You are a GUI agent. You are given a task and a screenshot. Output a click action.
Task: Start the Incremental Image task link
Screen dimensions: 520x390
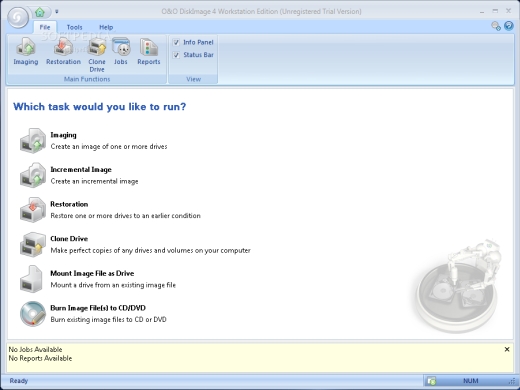pyautogui.click(x=81, y=170)
